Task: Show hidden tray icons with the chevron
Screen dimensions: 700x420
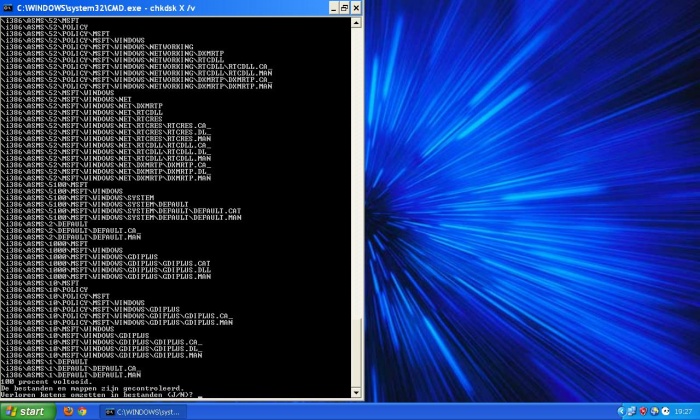Action: click(x=621, y=411)
